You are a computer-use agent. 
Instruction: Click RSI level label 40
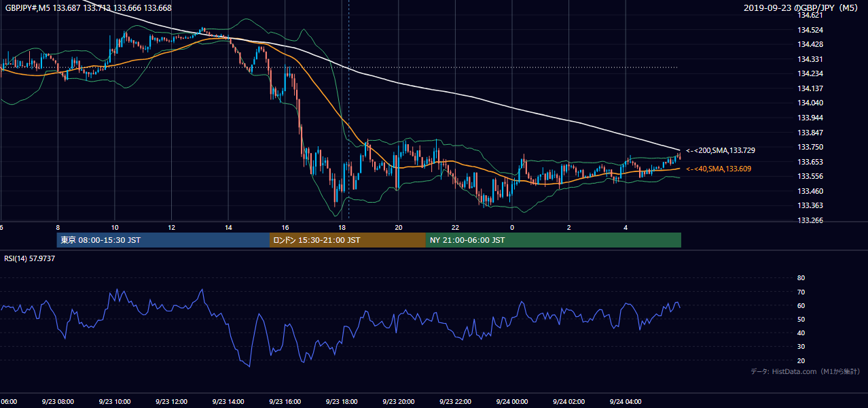coord(801,333)
